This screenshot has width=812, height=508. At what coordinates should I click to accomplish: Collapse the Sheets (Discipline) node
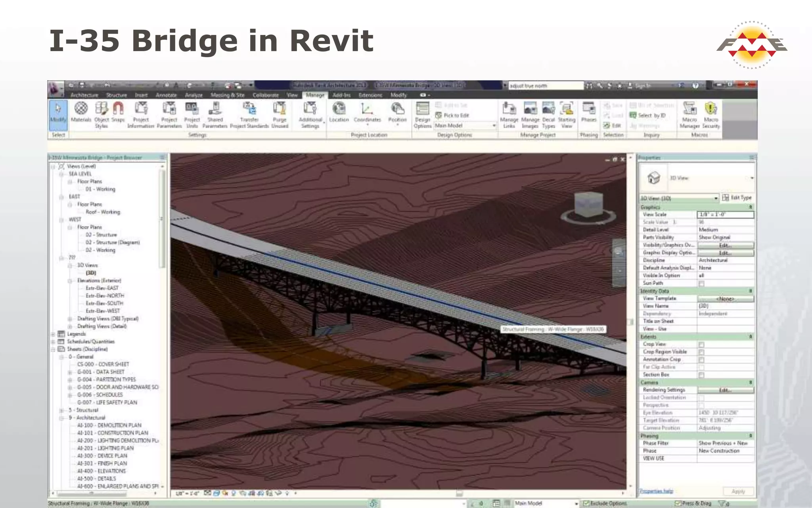pos(53,349)
